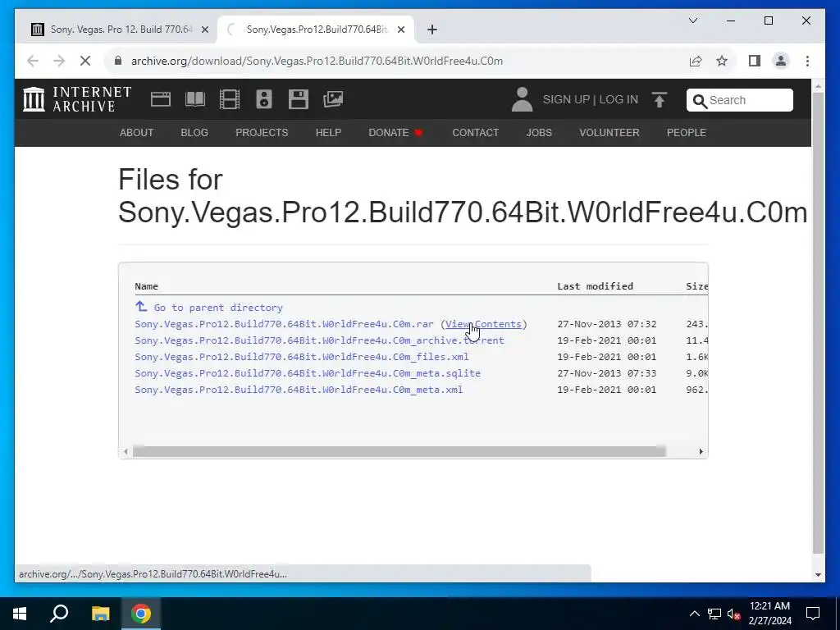Open the ABOUT menu item
Screen dimensions: 840x630
(x=137, y=133)
